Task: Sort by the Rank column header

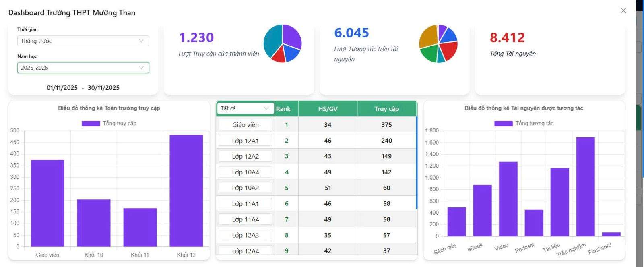Action: [283, 109]
